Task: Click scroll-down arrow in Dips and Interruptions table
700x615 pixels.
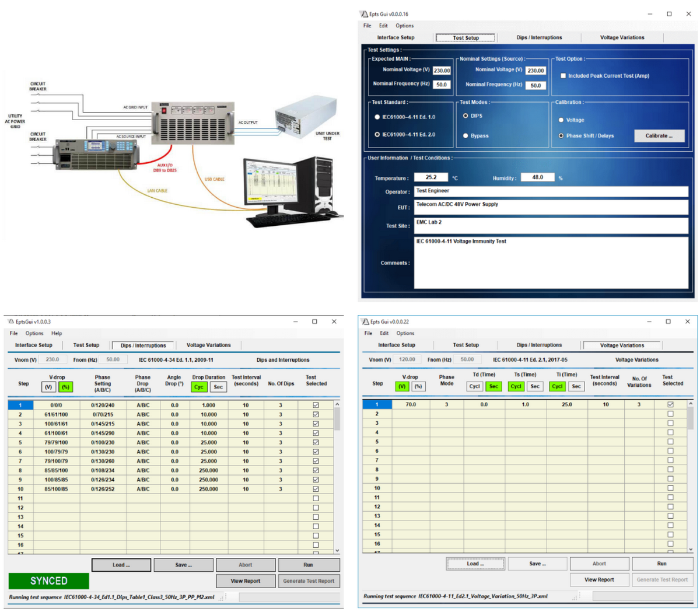Action: click(337, 550)
